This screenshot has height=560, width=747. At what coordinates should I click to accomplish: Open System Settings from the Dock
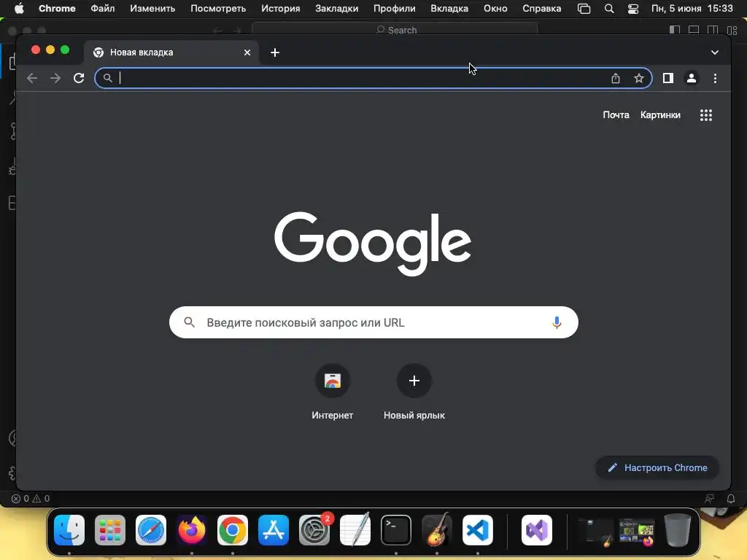[314, 530]
